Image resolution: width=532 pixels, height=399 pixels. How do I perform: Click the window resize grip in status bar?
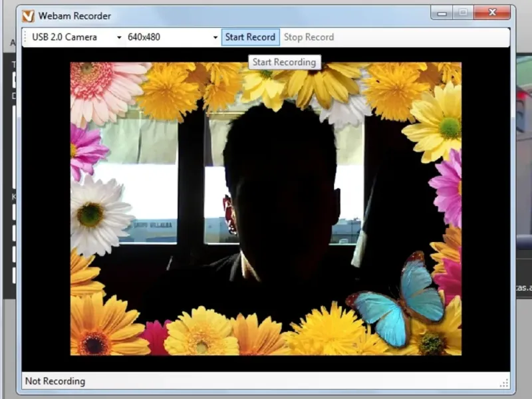(504, 384)
